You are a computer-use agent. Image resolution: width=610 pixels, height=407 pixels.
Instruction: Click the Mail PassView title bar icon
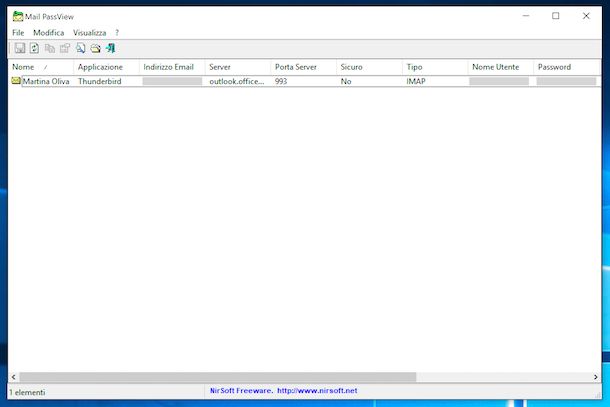[18, 16]
